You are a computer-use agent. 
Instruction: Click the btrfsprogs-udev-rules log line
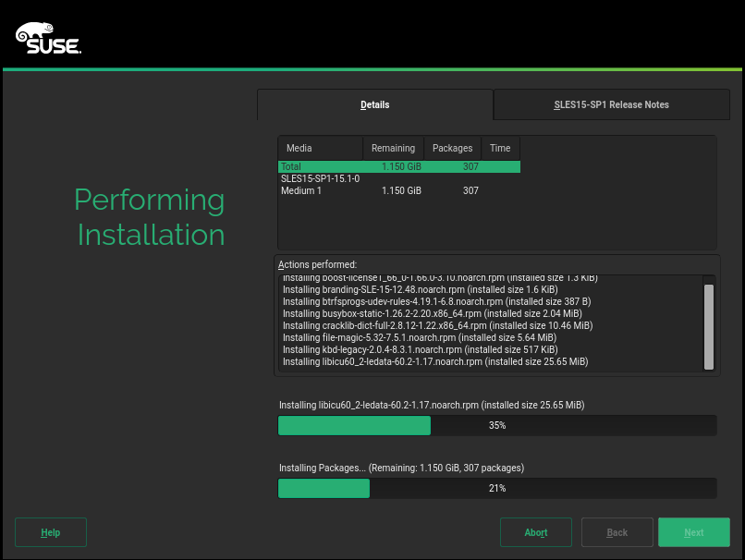tap(436, 301)
